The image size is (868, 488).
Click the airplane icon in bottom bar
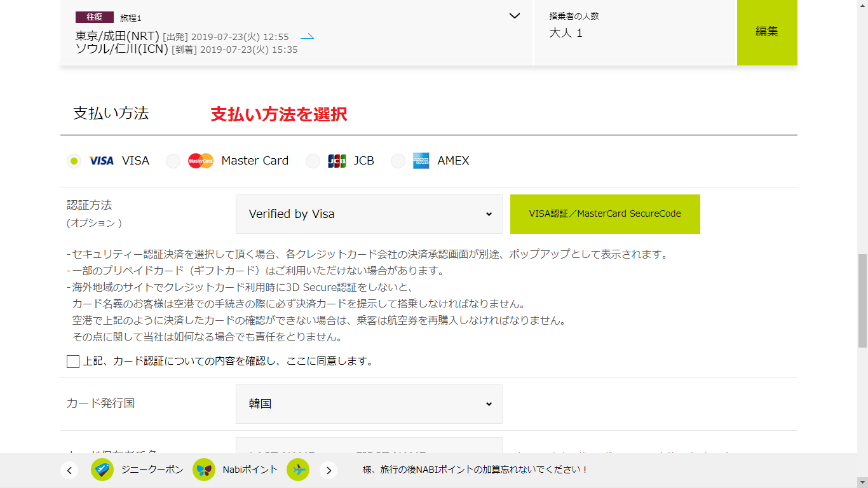[x=298, y=470]
